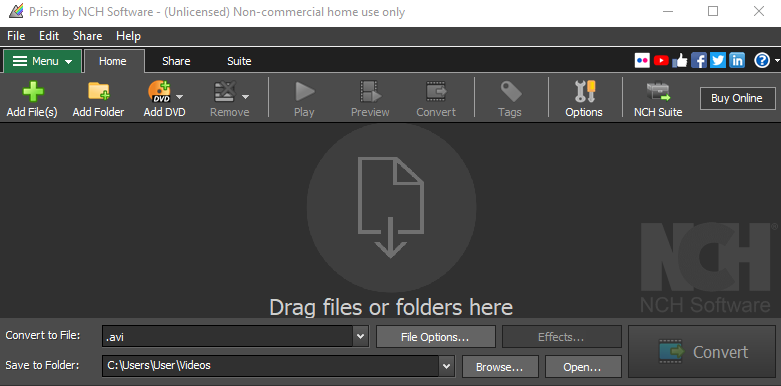Click the LinkedIn share icon
Viewport: 781px width, 386px height.
pos(737,61)
